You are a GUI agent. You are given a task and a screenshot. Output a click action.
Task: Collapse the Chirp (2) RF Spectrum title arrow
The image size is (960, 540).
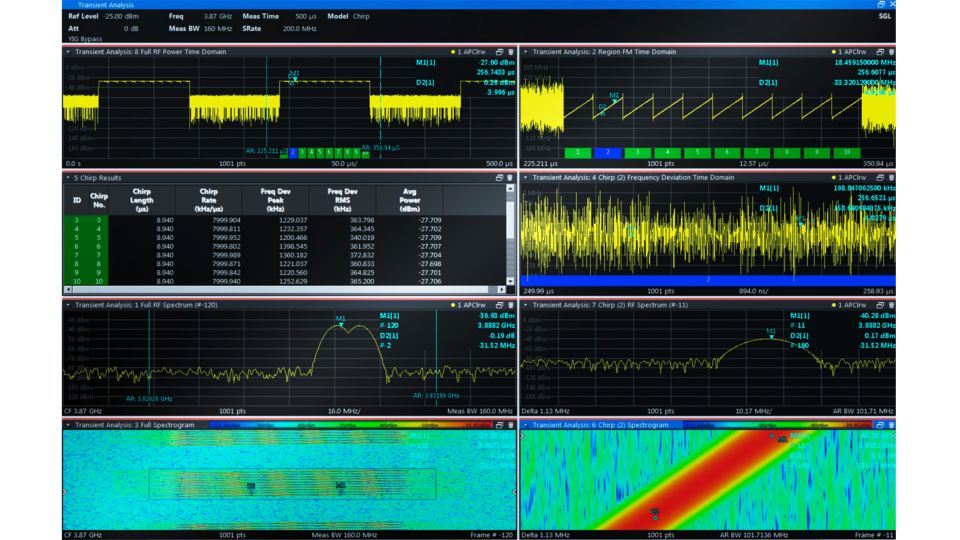525,305
